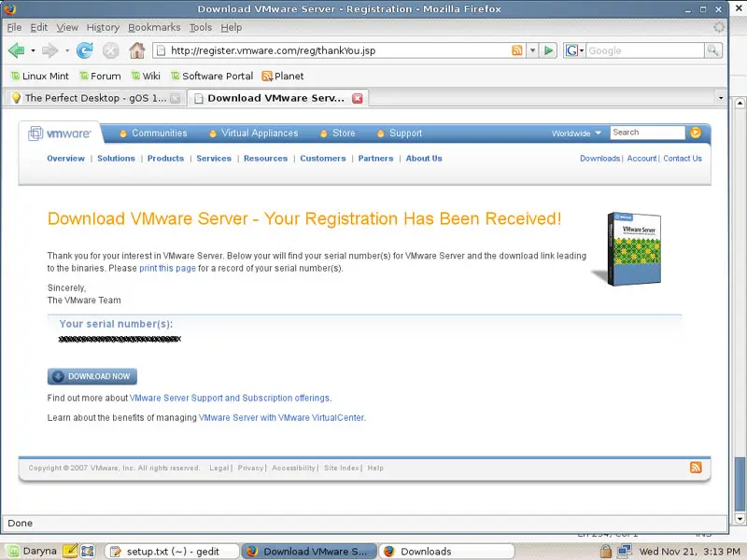Open the Worldwide region dropdown
Image resolution: width=747 pixels, height=560 pixels.
(576, 133)
